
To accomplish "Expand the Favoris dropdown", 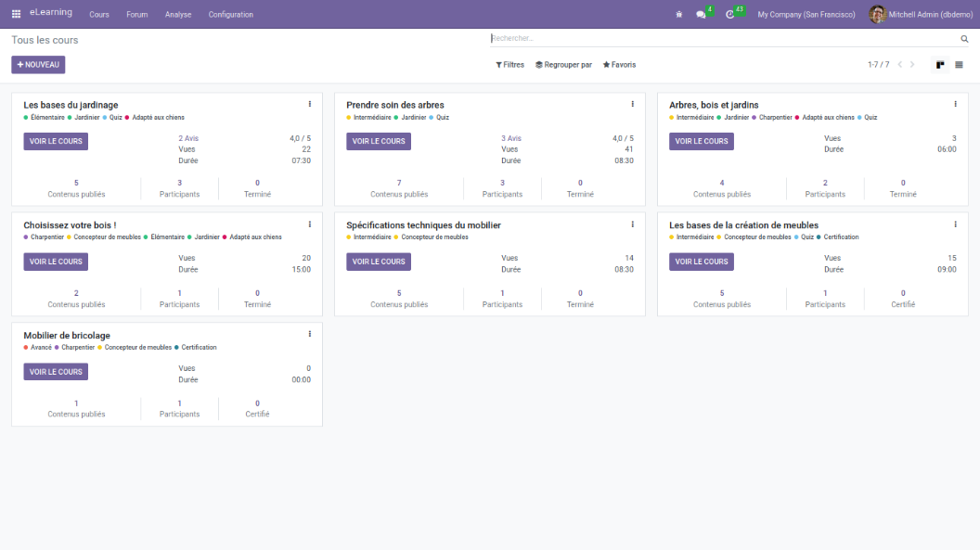I will coord(619,65).
